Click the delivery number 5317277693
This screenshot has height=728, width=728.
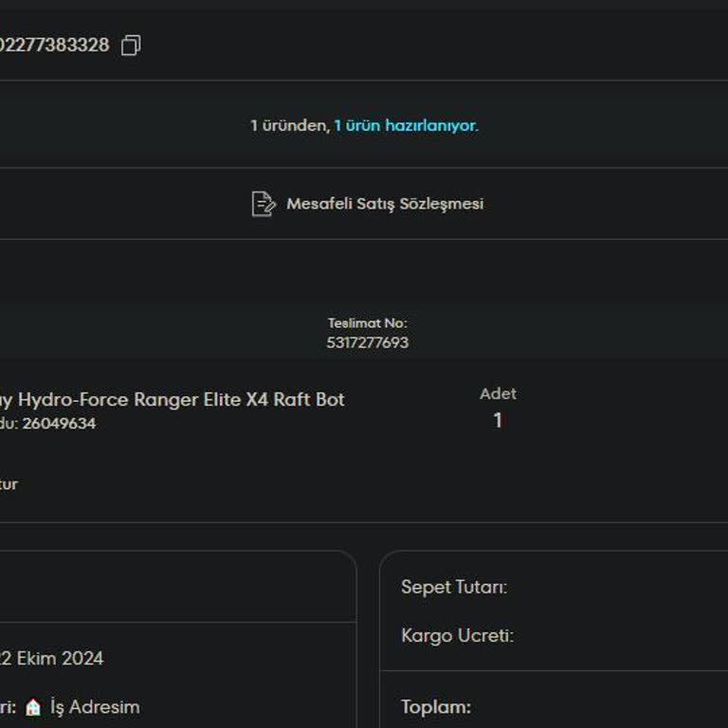(x=367, y=342)
